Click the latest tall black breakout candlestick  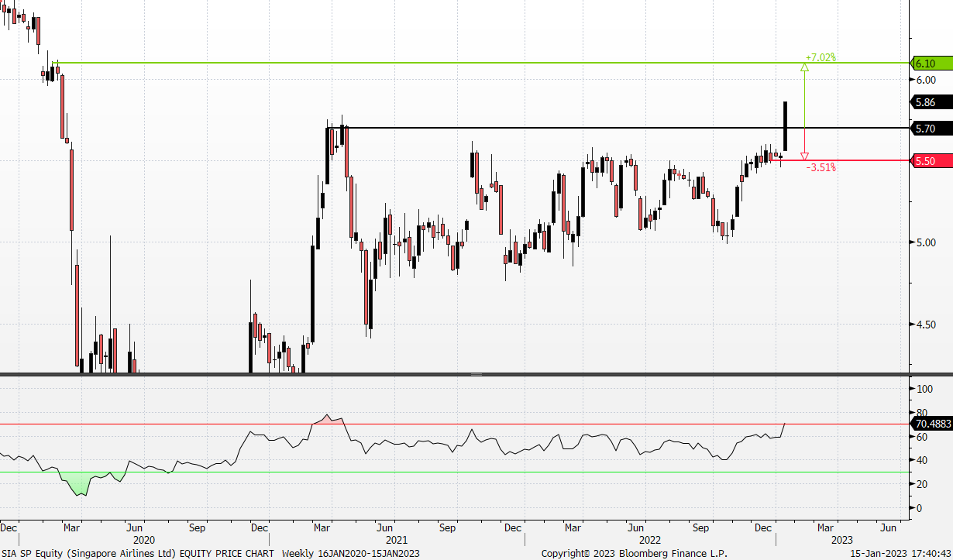786,126
